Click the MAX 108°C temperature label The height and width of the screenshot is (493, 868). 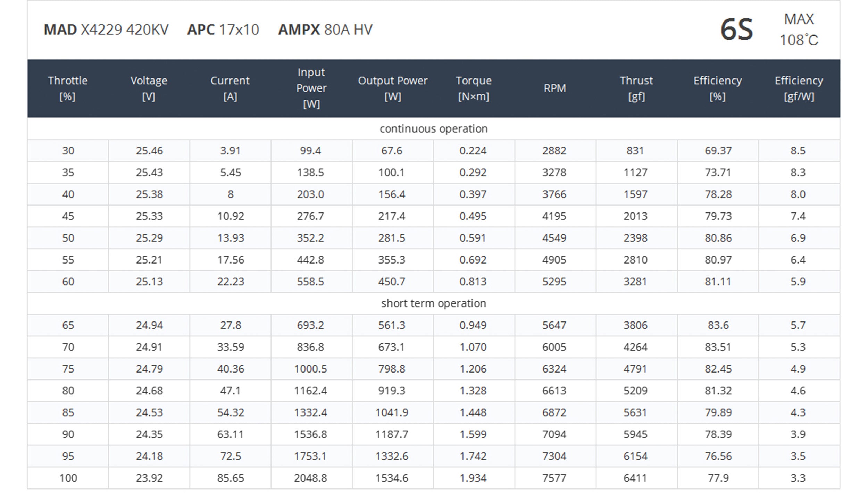[x=799, y=30]
